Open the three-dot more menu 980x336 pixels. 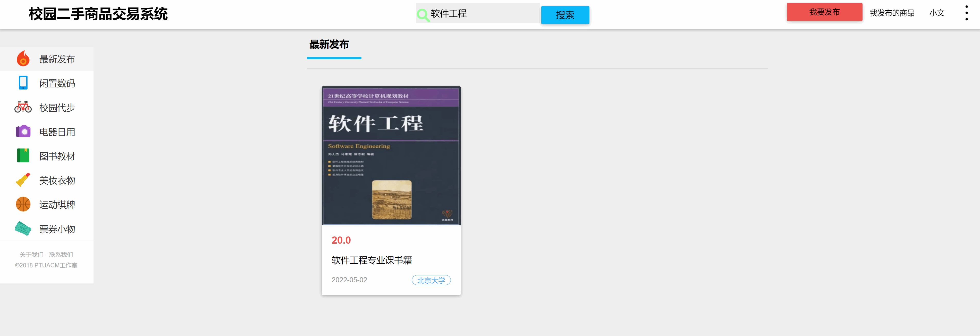(x=967, y=13)
